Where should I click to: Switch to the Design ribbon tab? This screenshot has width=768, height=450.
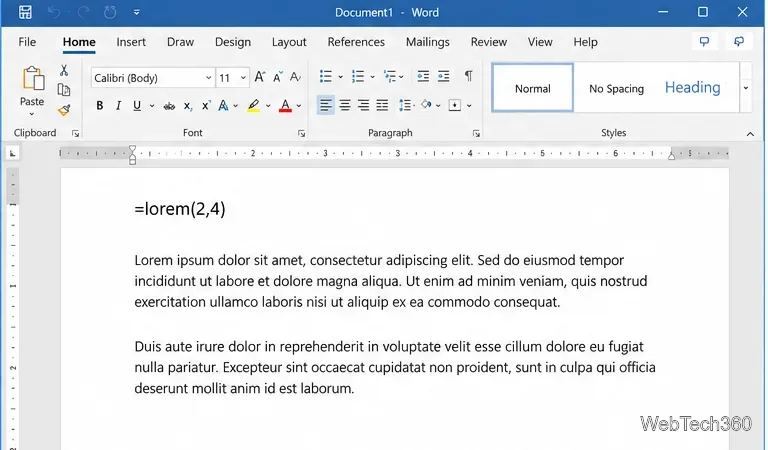click(x=233, y=42)
